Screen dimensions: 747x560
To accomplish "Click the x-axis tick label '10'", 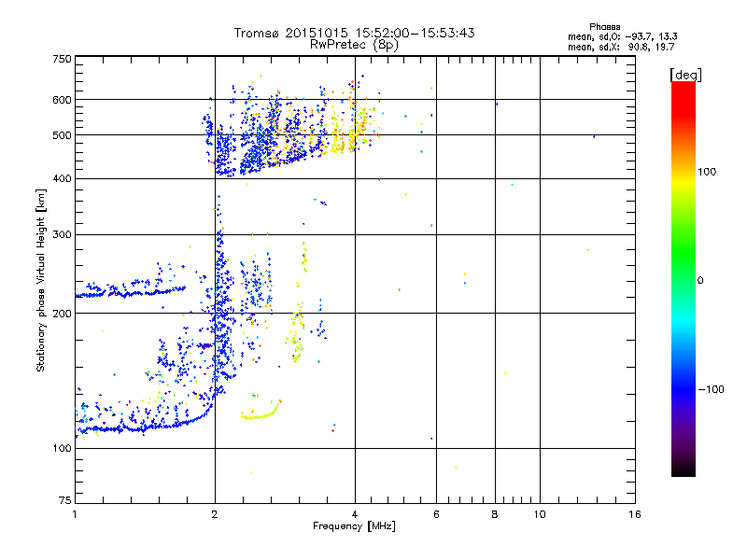I will click(540, 514).
